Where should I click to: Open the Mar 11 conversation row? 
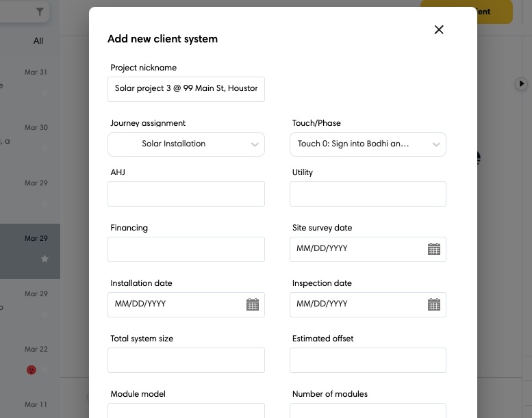30,404
